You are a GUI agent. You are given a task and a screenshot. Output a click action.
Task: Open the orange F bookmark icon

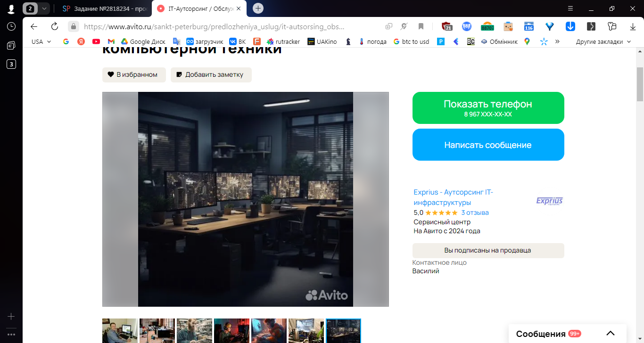(x=257, y=41)
